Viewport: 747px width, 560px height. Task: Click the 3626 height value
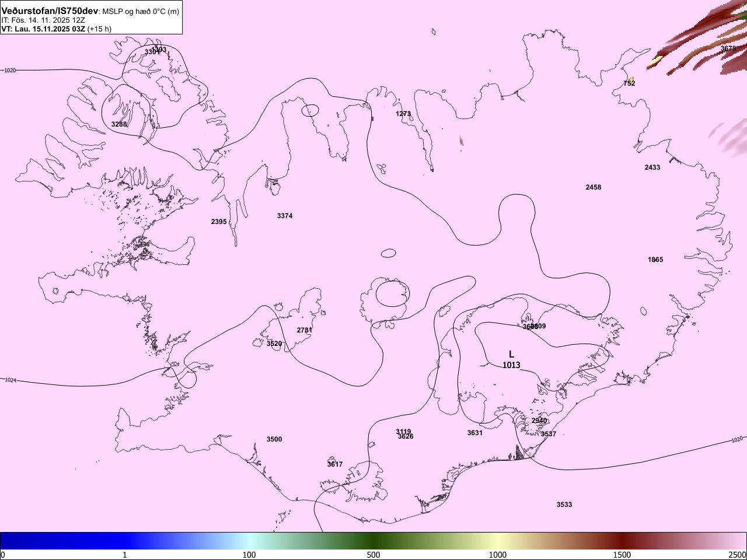(x=406, y=436)
